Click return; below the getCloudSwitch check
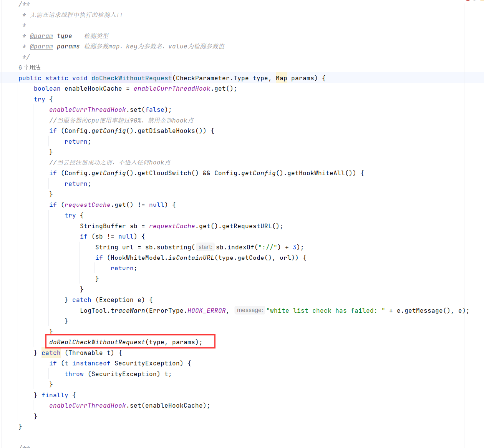Image resolution: width=484 pixels, height=448 pixels. click(x=78, y=184)
